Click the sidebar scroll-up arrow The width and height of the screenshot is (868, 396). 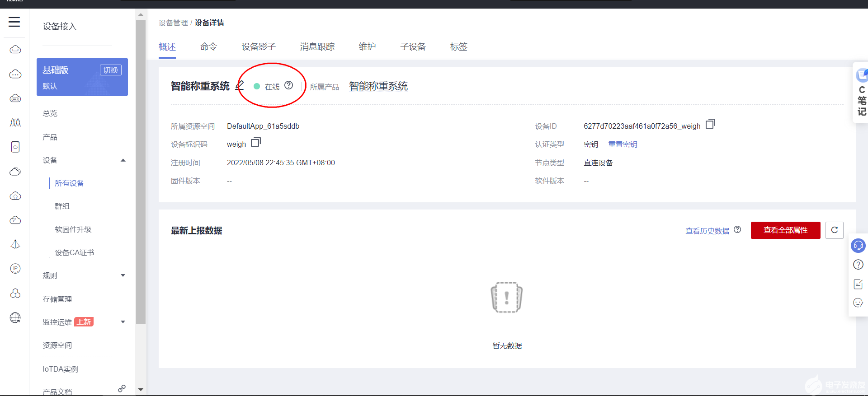[x=141, y=14]
